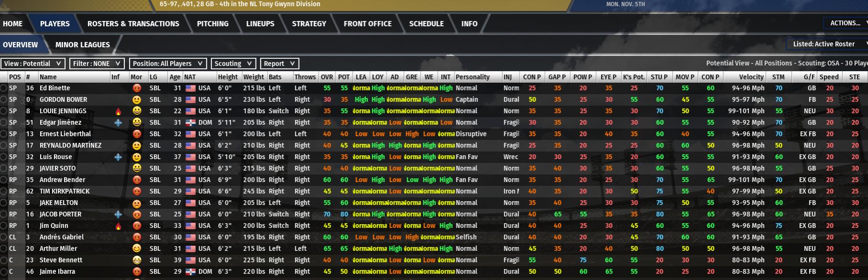The height and width of the screenshot is (280, 868).
Task: Click the Actions button
Action: coord(846,23)
